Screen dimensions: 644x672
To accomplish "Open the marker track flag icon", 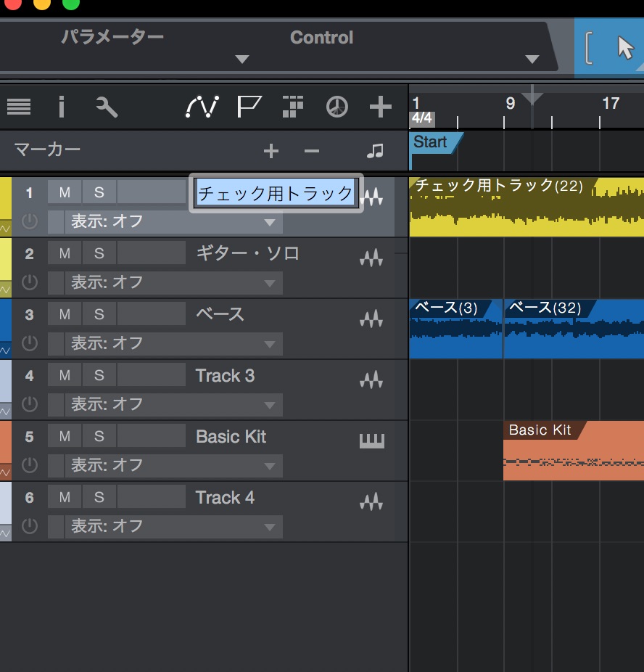I will tap(249, 107).
